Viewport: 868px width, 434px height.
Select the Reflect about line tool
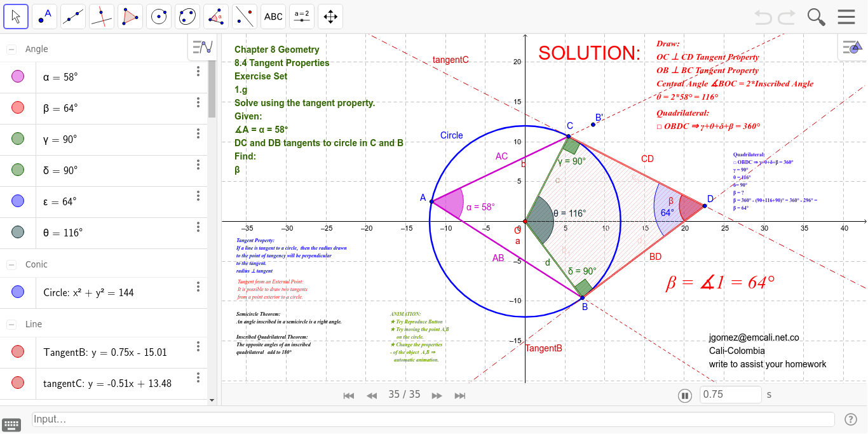click(245, 17)
